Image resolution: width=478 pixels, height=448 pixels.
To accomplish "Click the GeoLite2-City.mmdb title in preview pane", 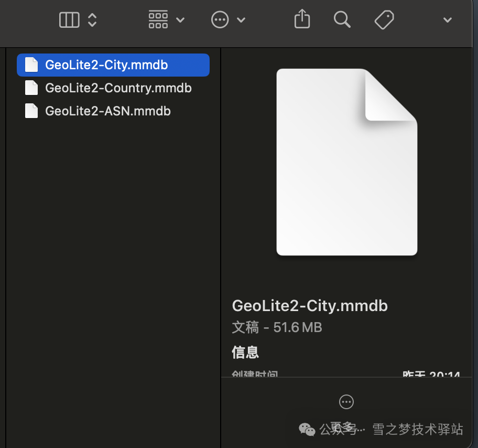I will (x=310, y=306).
